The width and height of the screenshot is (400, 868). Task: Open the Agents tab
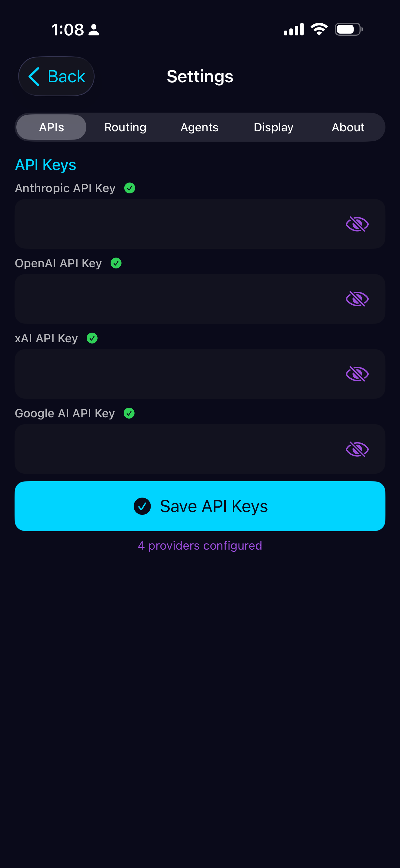click(x=199, y=127)
